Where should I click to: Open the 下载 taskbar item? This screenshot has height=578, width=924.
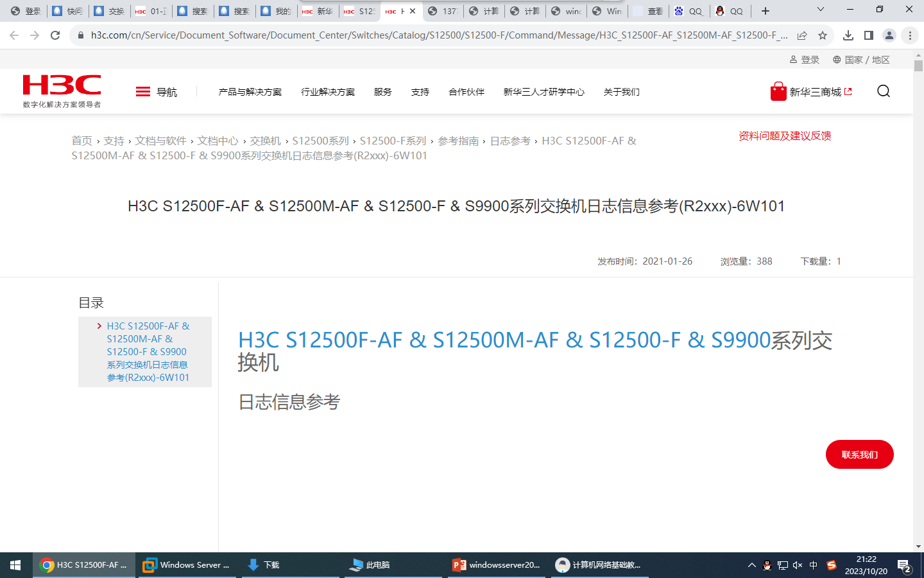coord(290,565)
